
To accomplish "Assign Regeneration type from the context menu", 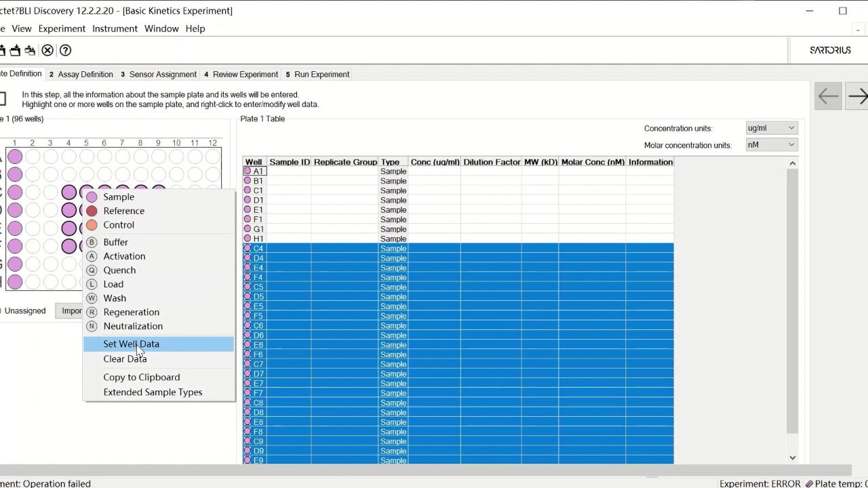I will point(131,312).
